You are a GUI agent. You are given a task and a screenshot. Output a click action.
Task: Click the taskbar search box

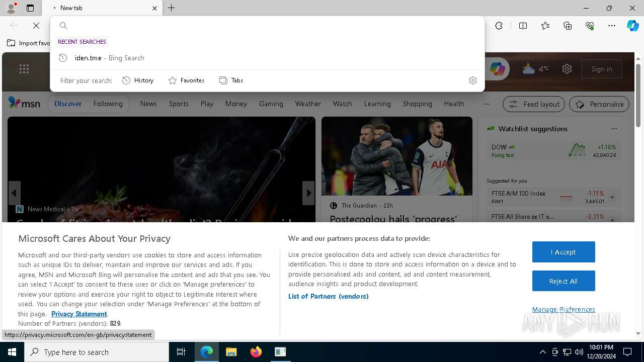(x=97, y=352)
